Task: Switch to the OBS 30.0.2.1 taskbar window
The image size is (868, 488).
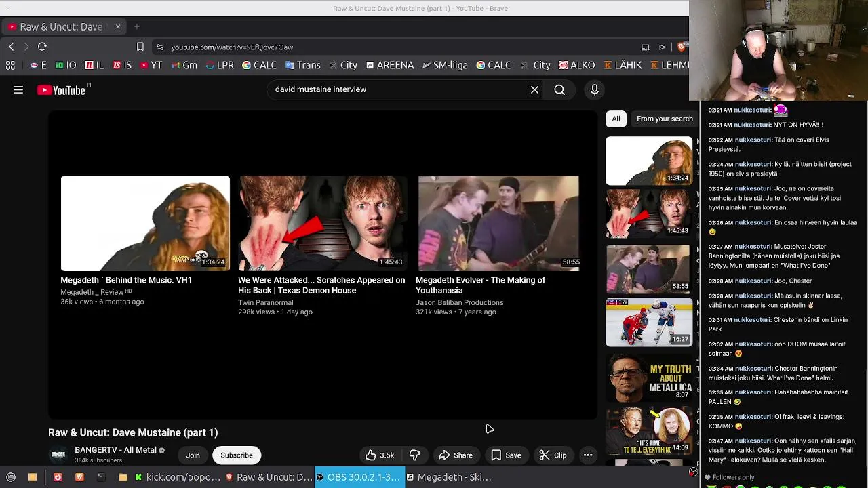Action: click(x=359, y=477)
